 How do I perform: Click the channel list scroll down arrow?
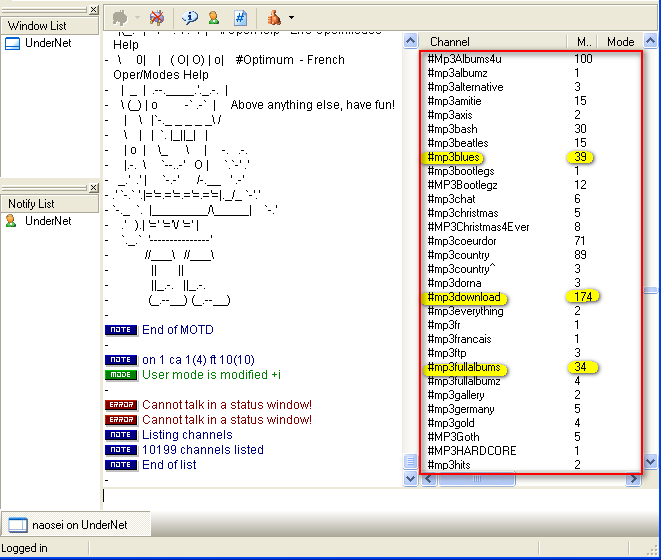650,461
